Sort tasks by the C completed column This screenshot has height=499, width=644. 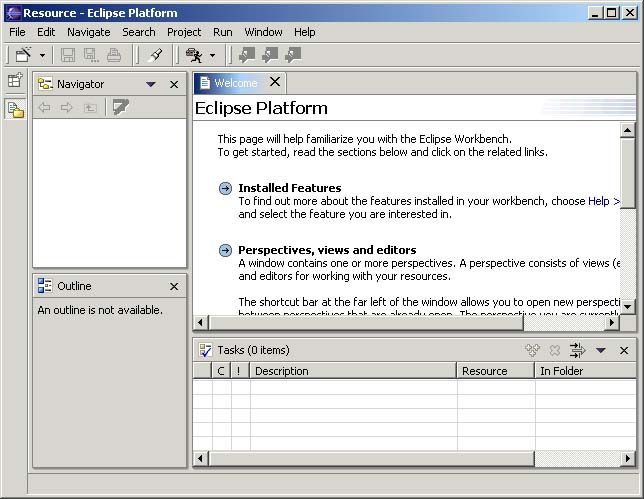click(221, 371)
